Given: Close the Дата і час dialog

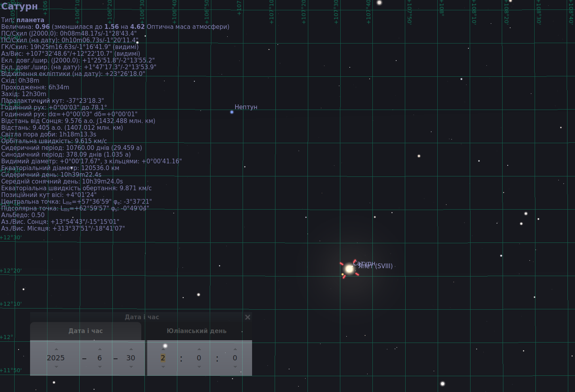Looking at the screenshot, I should pyautogui.click(x=248, y=317).
